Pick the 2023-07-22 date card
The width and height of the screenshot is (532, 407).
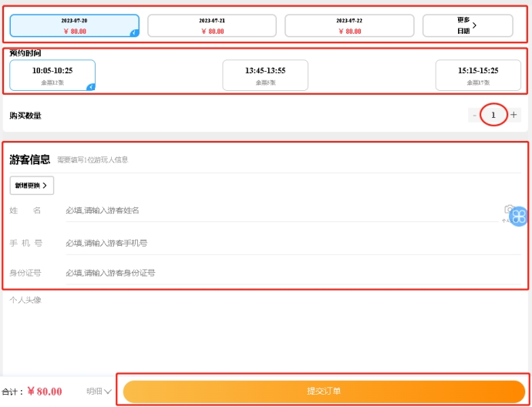coord(348,25)
